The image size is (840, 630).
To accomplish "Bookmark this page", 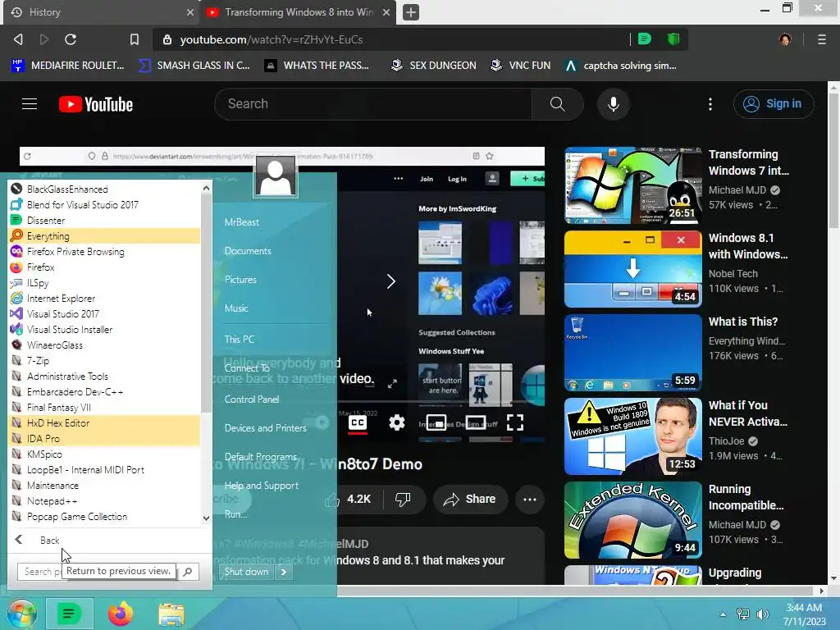I will click(x=135, y=39).
